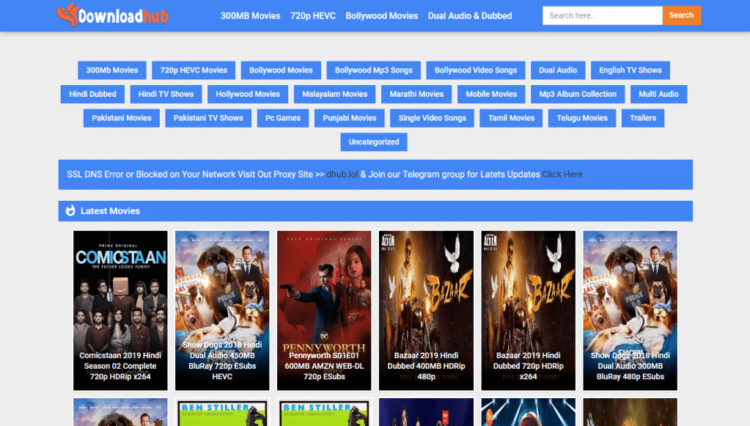
Task: Open the Trailers category
Action: 643,118
